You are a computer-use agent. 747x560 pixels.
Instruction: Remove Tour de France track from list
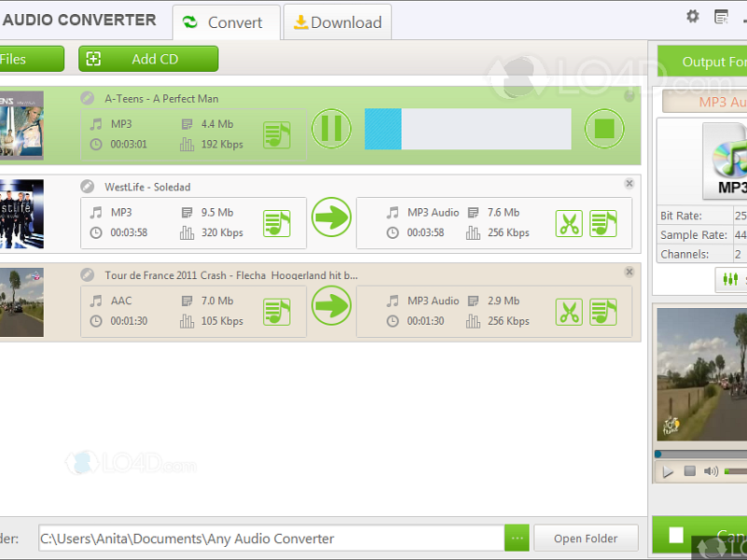(629, 272)
